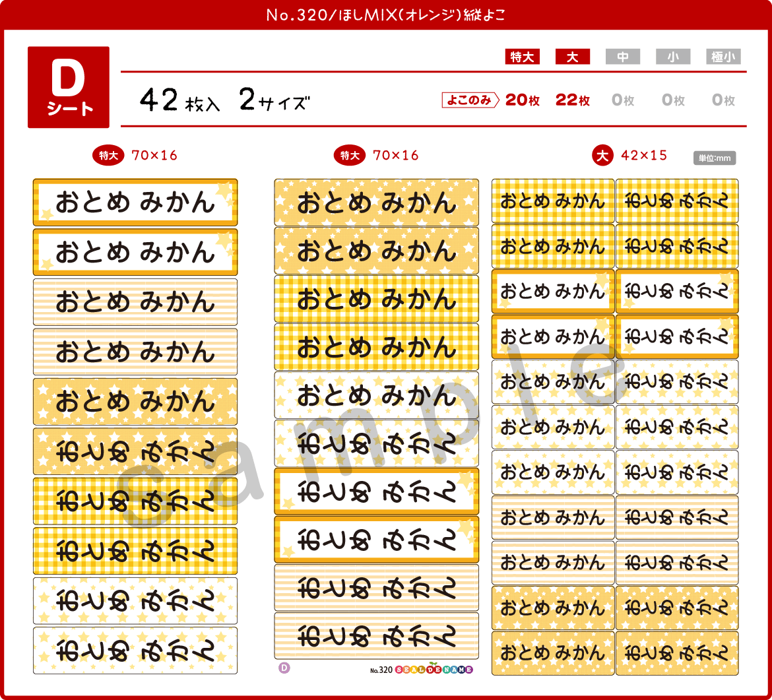Select the red rectangular 大 tag above 22枚
The image size is (772, 700).
pyautogui.click(x=573, y=57)
